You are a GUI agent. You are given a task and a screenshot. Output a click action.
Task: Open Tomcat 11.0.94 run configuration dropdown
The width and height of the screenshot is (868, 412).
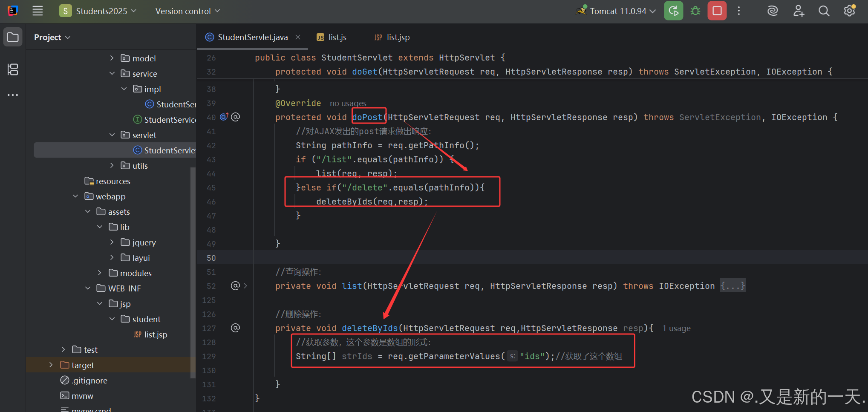click(x=617, y=11)
